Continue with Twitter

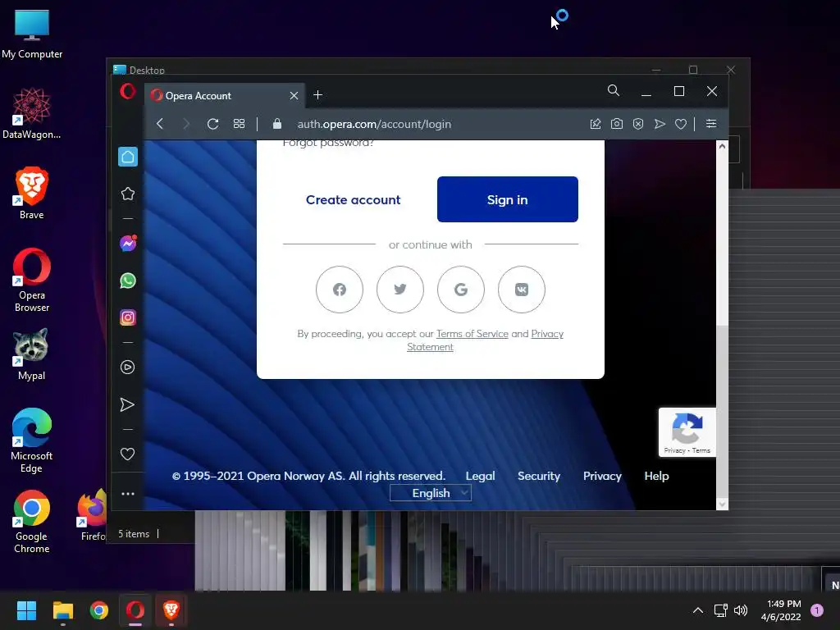pos(400,290)
